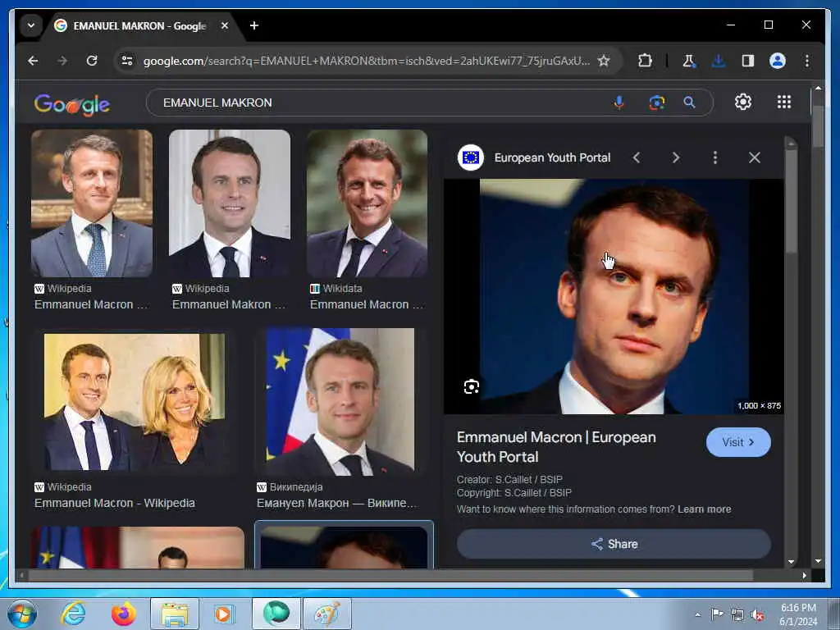The image size is (840, 630).
Task: Click European Youth Portal source name
Action: tap(552, 157)
